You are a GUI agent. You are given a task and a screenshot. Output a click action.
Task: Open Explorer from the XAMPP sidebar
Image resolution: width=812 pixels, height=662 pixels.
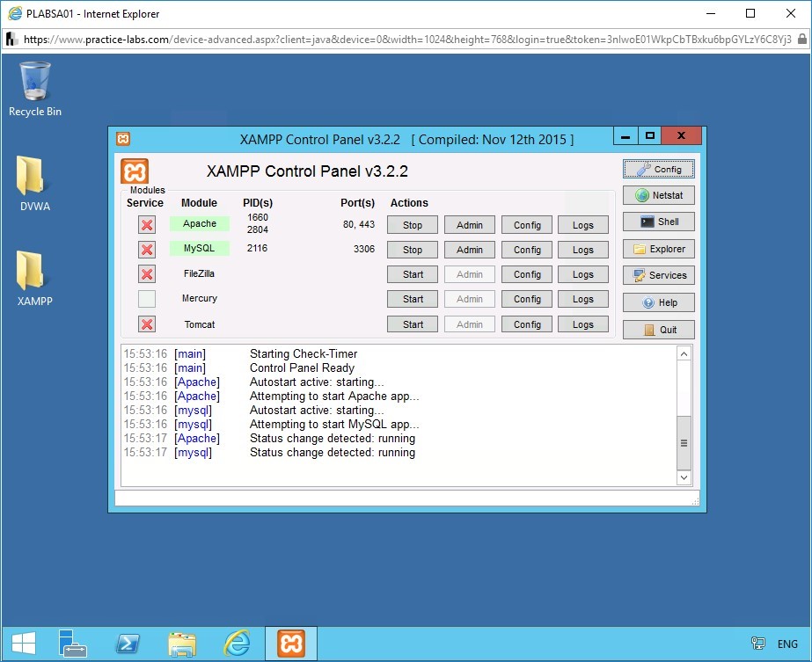pos(658,249)
